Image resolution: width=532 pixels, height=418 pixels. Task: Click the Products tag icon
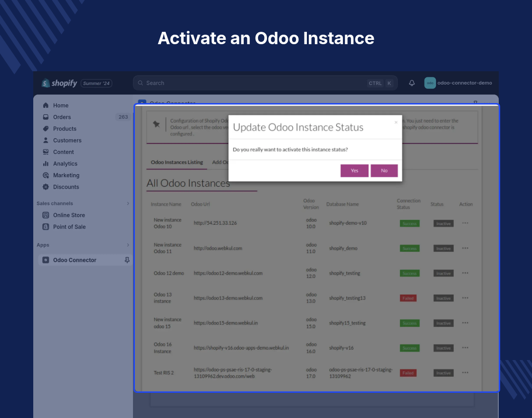(46, 129)
